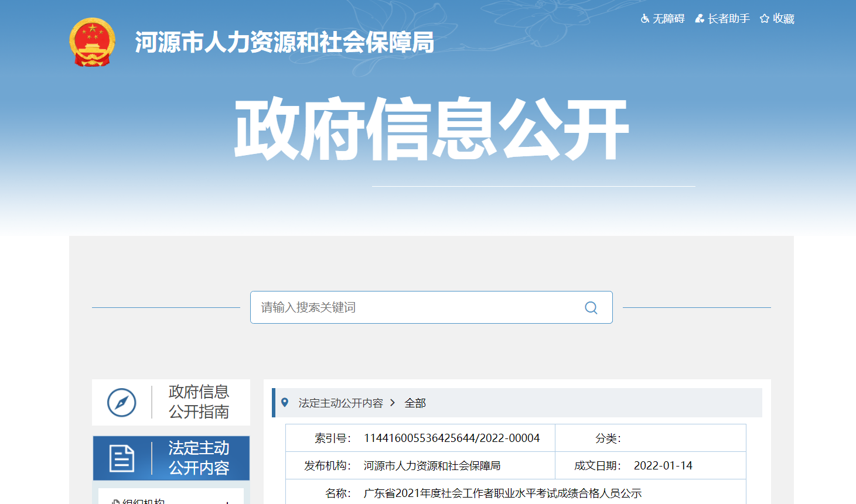Click the 长者助手 elder assistant icon
This screenshot has width=856, height=504.
click(x=700, y=19)
